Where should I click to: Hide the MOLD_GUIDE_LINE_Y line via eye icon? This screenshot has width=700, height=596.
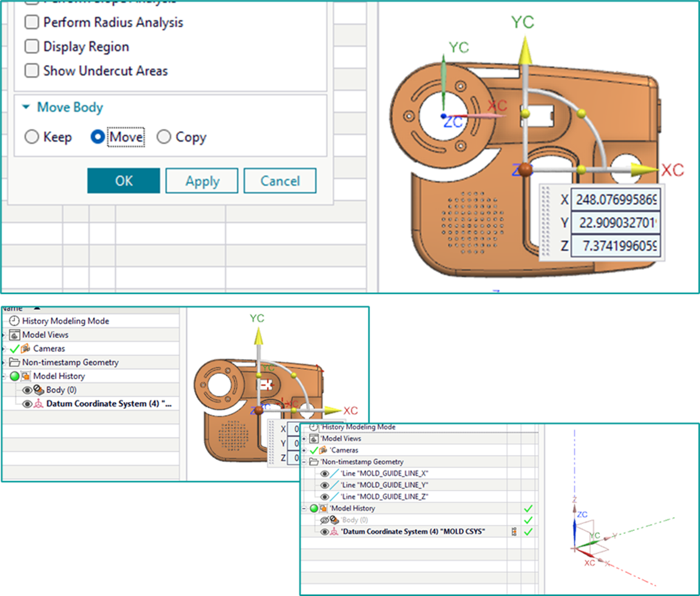[324, 485]
